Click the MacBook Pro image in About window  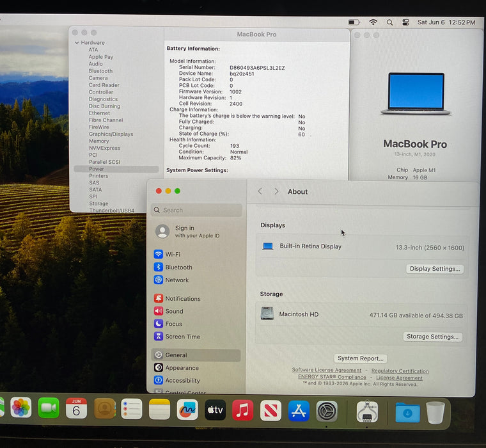pos(416,93)
